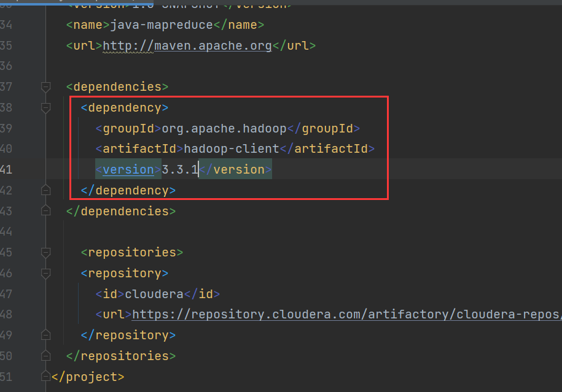The height and width of the screenshot is (392, 562).
Task: Click fold end marker beside closing repository tag
Action: coord(45,336)
